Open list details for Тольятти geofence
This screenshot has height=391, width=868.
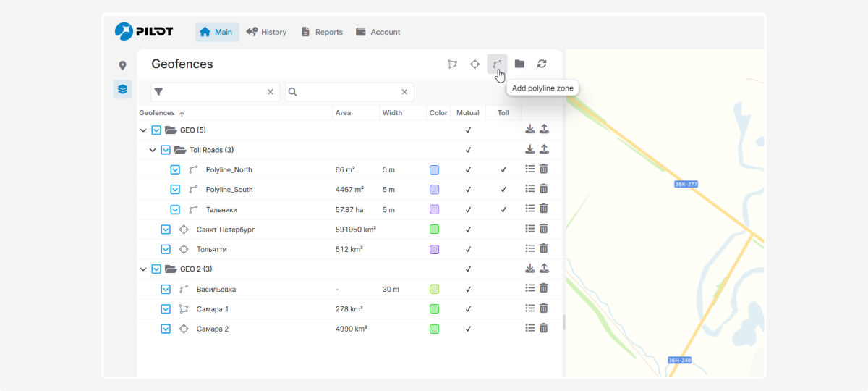(529, 249)
